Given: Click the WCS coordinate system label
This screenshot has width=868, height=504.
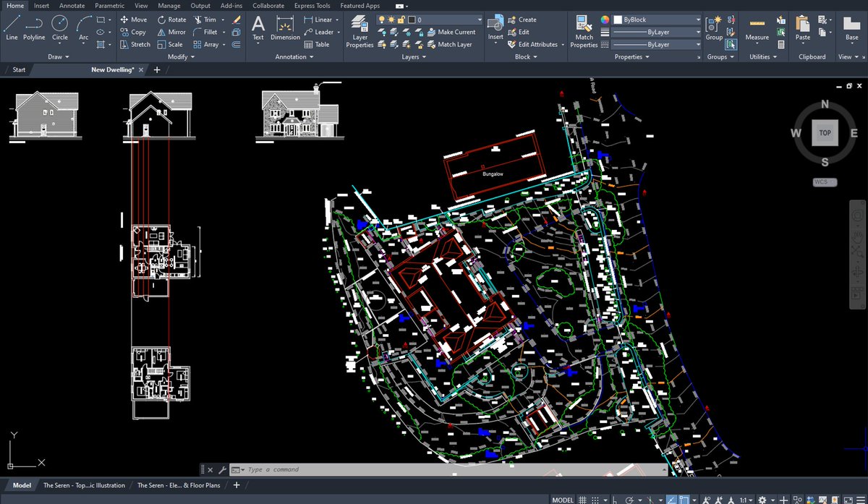Looking at the screenshot, I should pos(825,181).
